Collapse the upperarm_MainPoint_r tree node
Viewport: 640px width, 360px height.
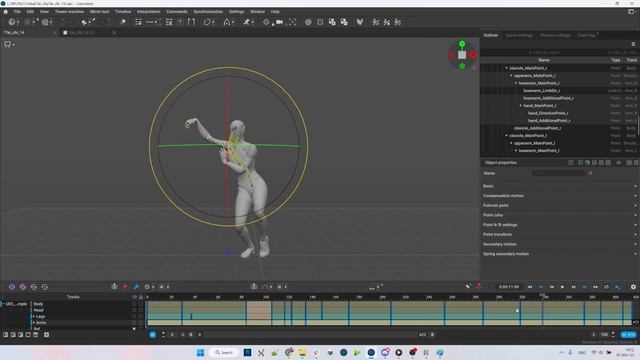[x=511, y=76]
